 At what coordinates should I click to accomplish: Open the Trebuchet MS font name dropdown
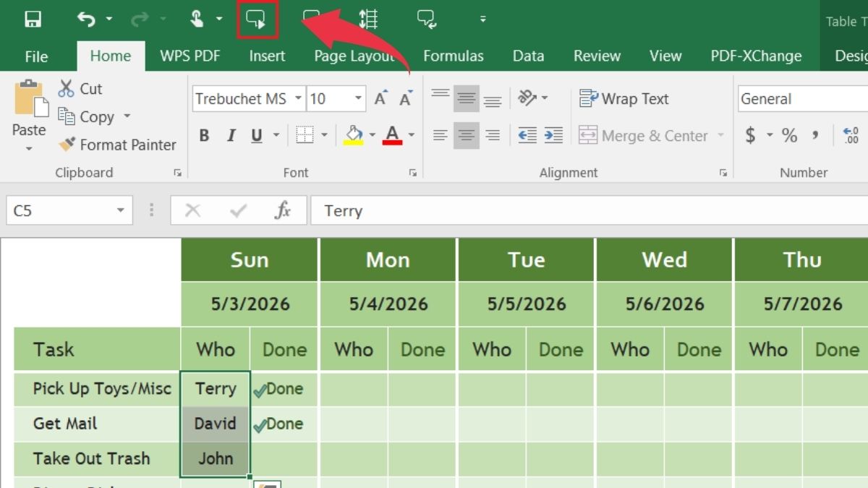298,99
